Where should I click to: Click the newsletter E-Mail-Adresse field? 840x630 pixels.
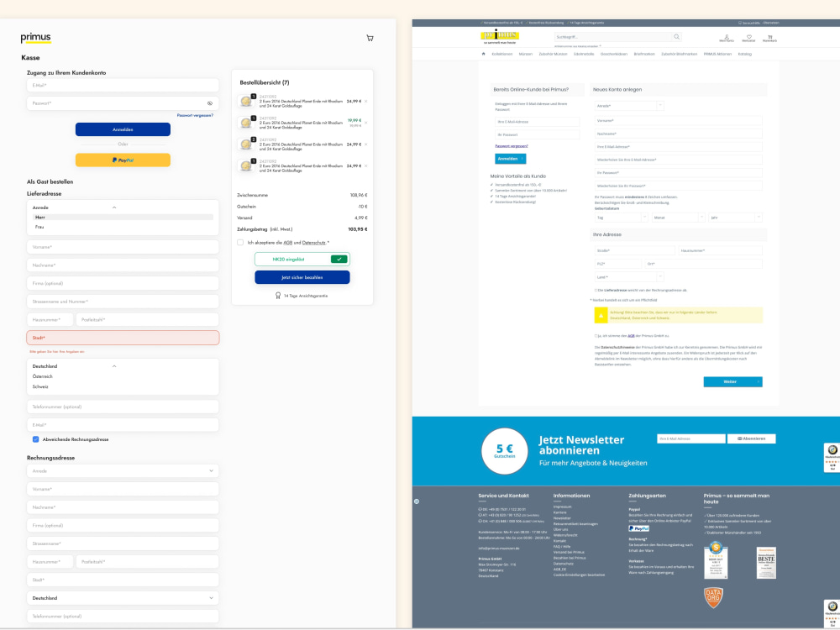point(690,438)
